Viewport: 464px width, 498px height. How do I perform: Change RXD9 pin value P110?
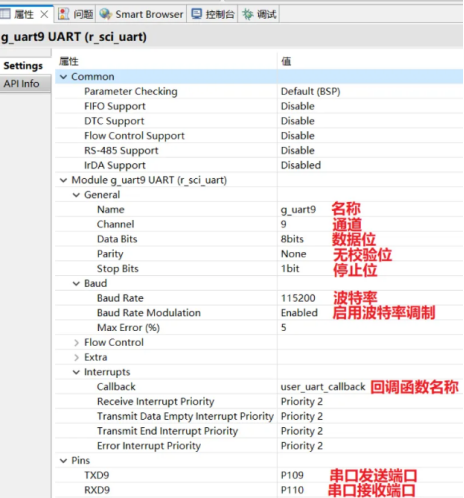click(292, 490)
